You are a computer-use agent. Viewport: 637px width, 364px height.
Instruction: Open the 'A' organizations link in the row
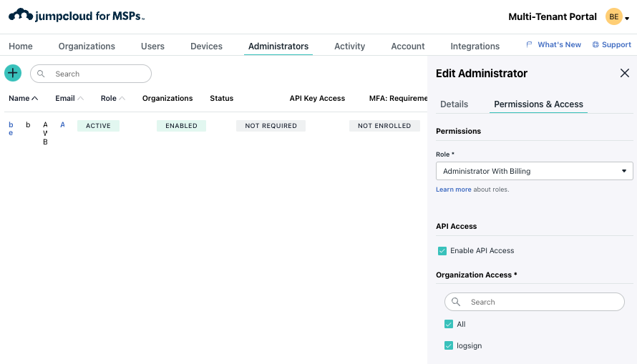point(62,124)
